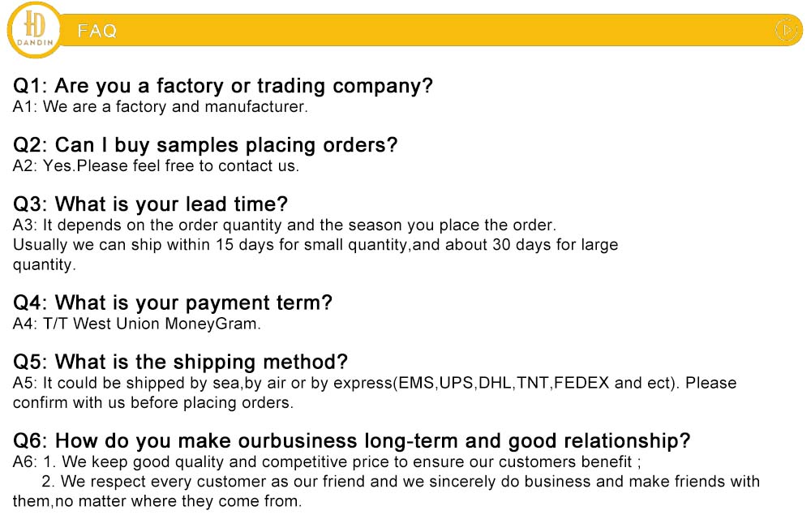Select Q2 about buying samples

pyautogui.click(x=205, y=145)
